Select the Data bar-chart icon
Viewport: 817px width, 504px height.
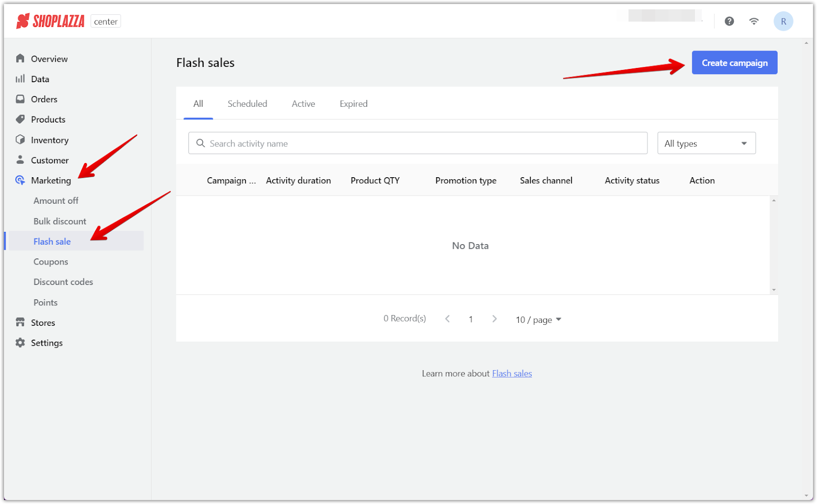click(20, 79)
